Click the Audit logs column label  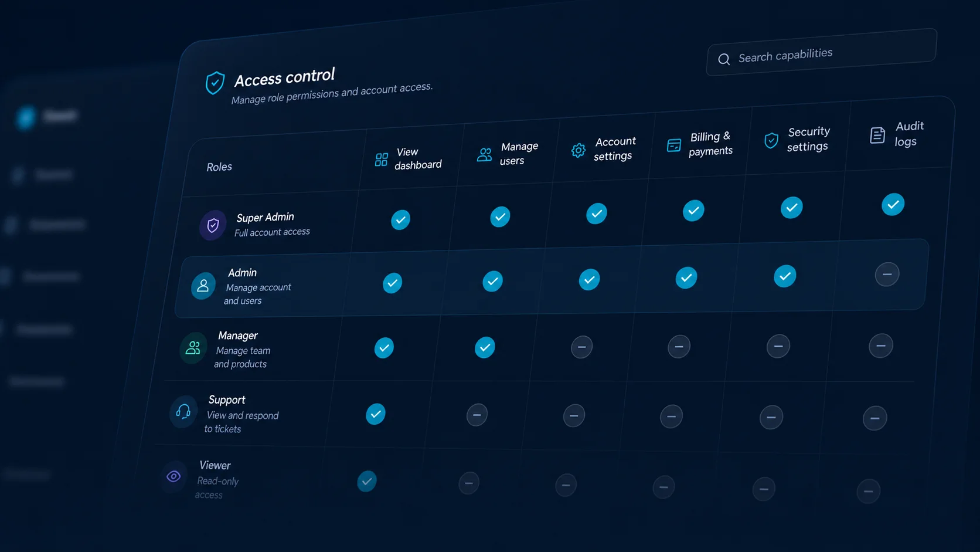908,134
